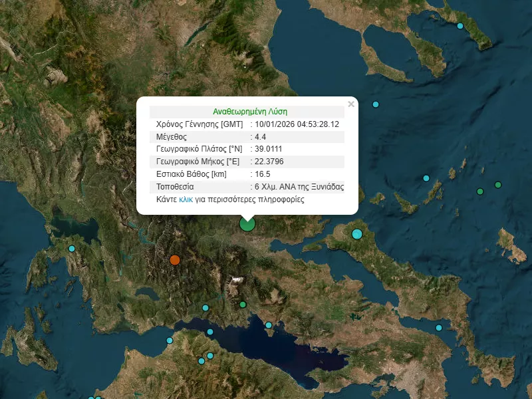
Task: Click the origin time 10/01/2026 04:53:28.12
Action: (x=297, y=124)
